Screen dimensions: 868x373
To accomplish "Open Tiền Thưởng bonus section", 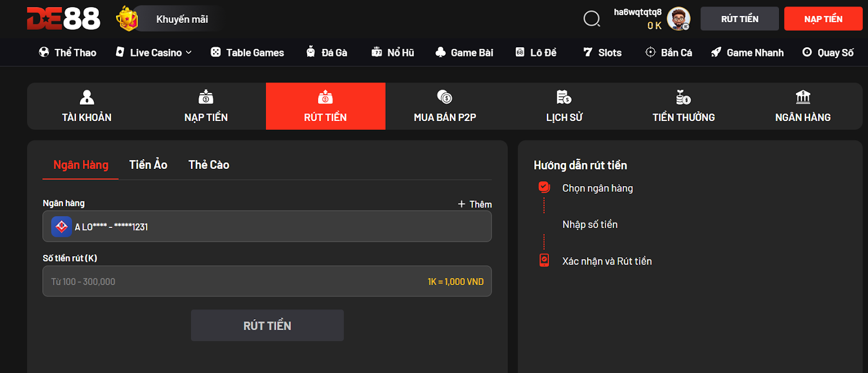I will [x=684, y=106].
